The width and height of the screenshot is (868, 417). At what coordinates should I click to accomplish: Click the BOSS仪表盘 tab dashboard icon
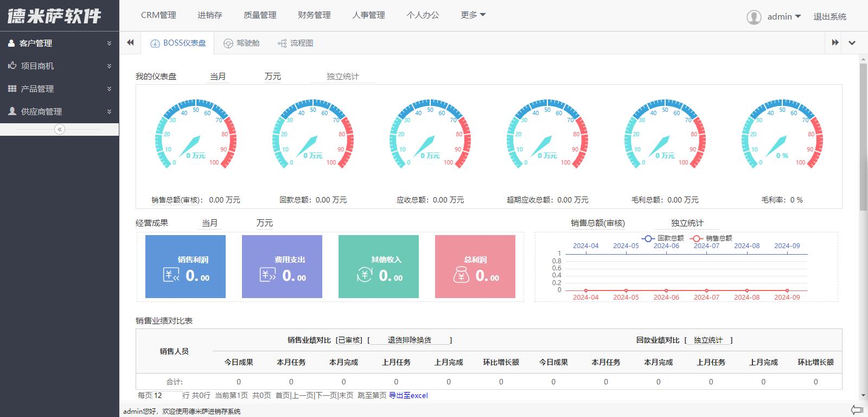(155, 43)
